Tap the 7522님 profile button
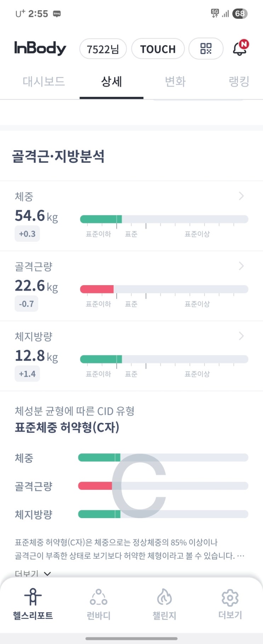 [x=103, y=49]
